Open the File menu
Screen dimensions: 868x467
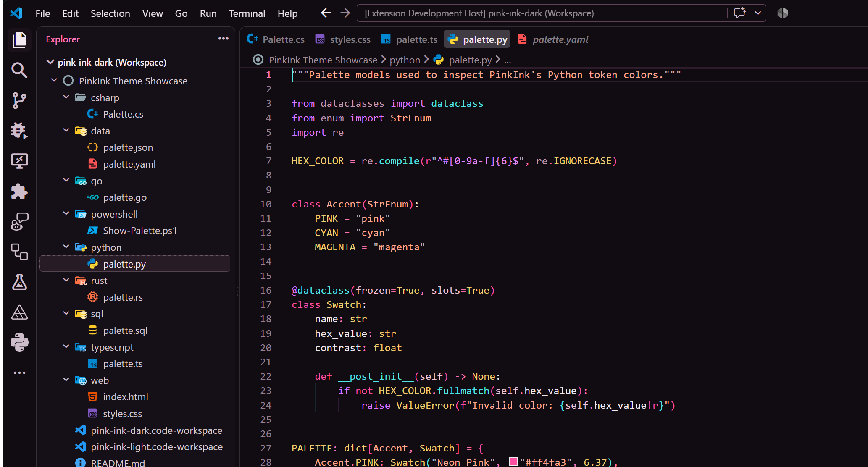click(x=43, y=13)
